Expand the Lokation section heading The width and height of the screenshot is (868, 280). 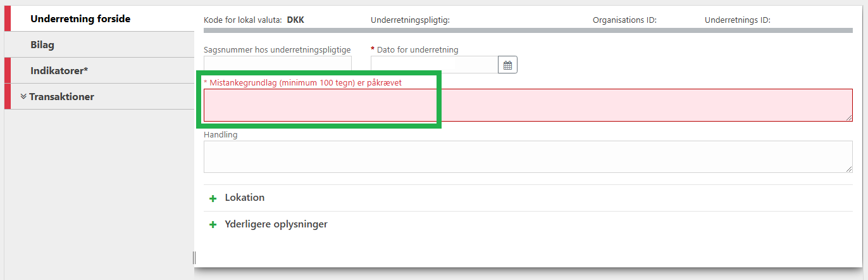[x=245, y=198]
